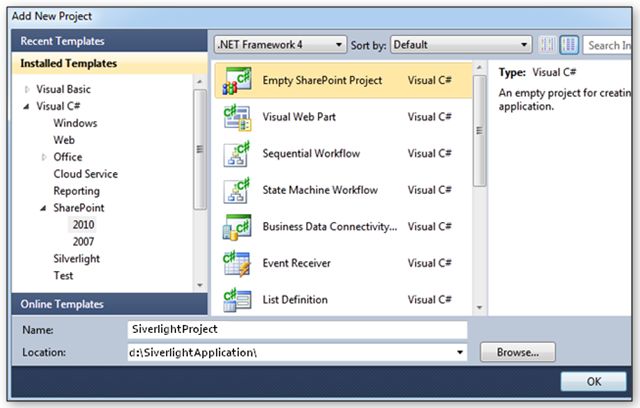Click the Browse... button
Image resolution: width=640 pixels, height=408 pixels.
518,352
